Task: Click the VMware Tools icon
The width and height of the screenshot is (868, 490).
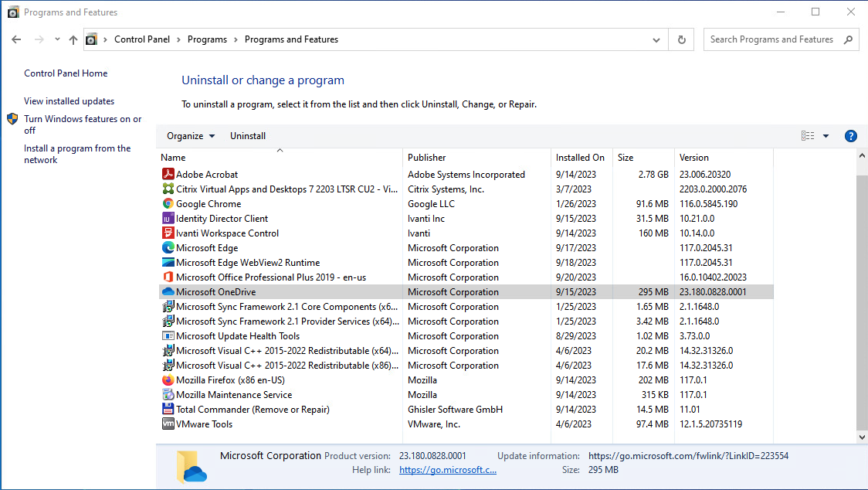Action: (168, 424)
